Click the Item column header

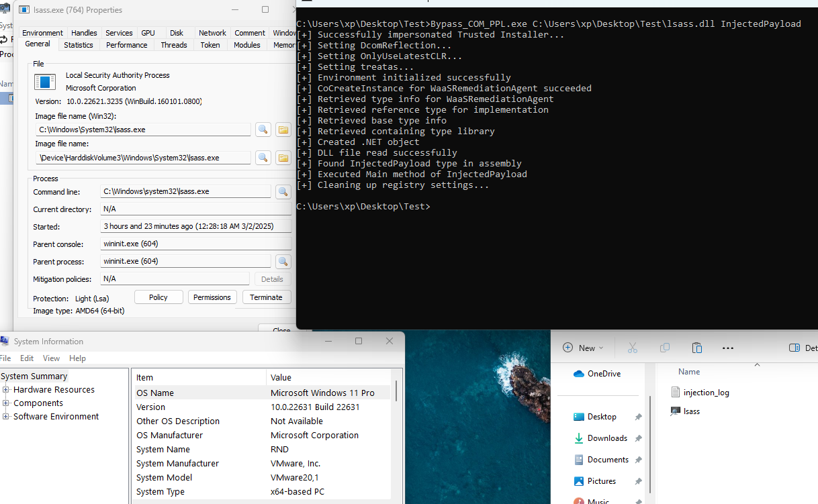[199, 377]
